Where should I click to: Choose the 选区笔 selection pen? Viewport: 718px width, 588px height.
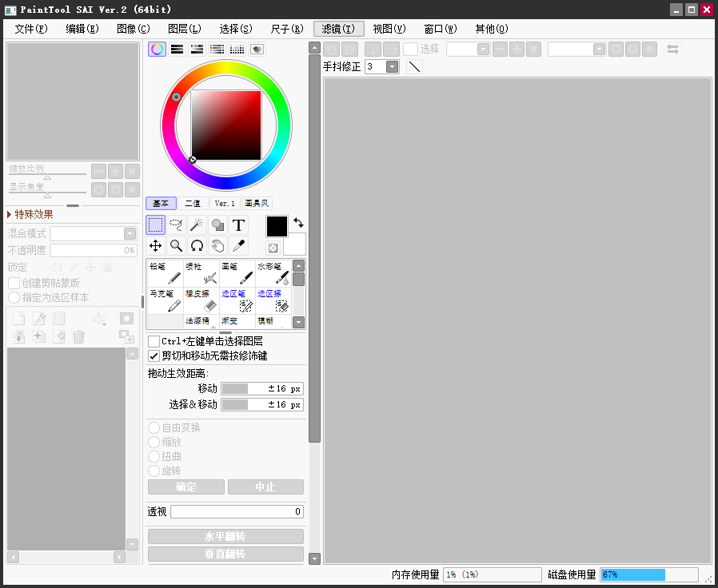[237, 300]
